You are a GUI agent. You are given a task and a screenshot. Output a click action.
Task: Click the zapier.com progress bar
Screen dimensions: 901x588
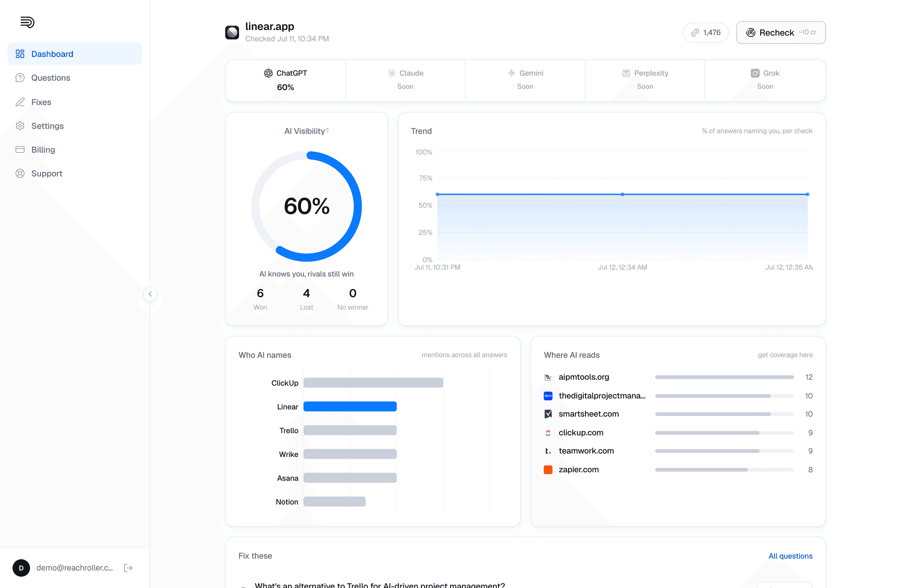[x=724, y=469]
